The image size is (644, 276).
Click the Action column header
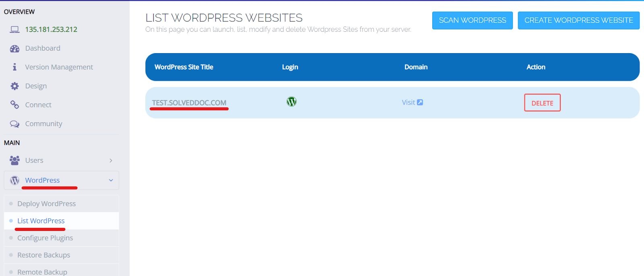point(536,67)
